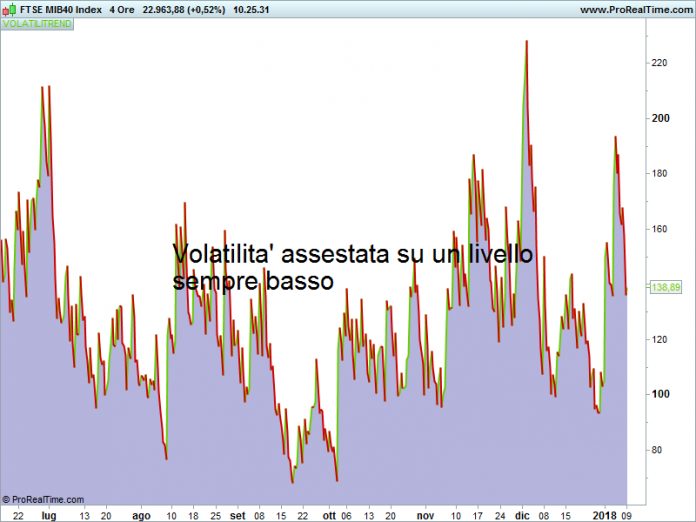This screenshot has height=522, width=696.
Task: Click the 'ott' month on the time axis
Action: pos(329,515)
